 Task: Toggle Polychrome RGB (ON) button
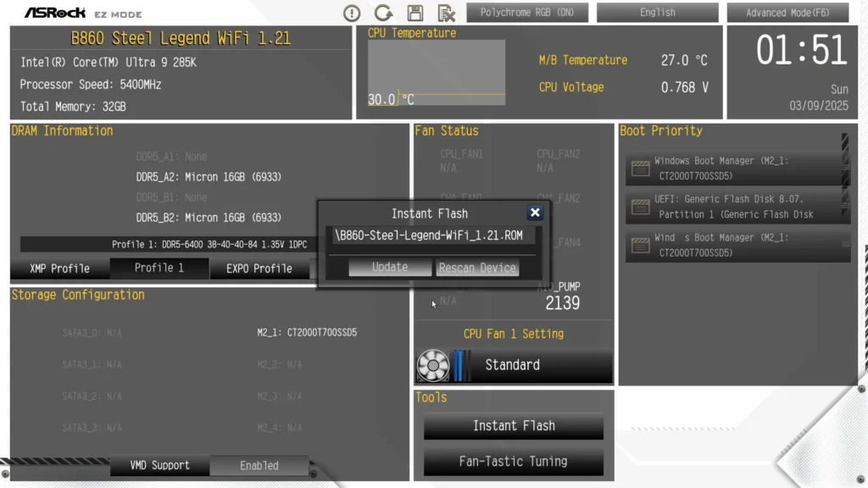point(527,12)
